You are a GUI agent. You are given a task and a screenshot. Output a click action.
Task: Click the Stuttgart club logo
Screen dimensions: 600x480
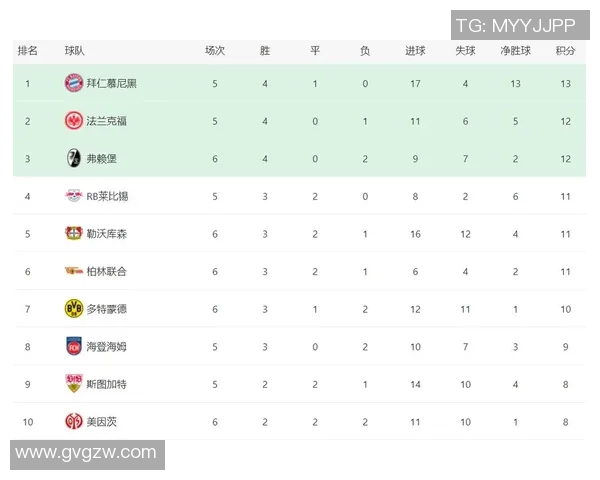click(x=73, y=383)
